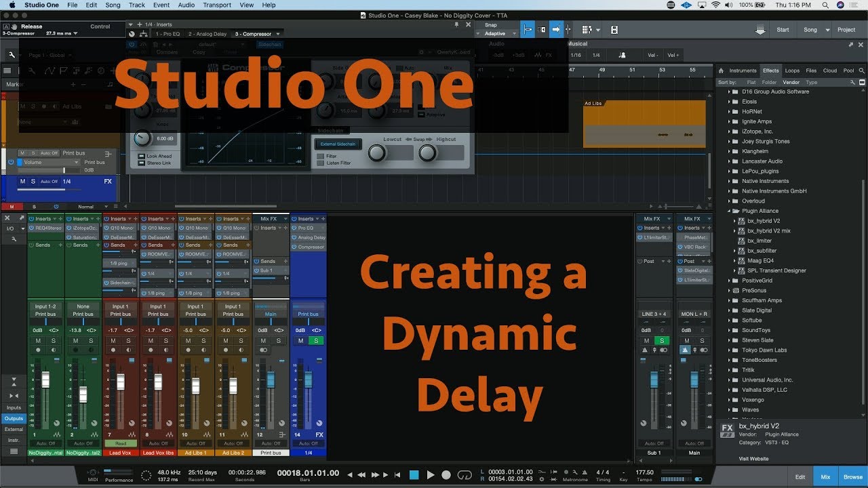
Task: Arm recording with the Record button
Action: [x=446, y=475]
